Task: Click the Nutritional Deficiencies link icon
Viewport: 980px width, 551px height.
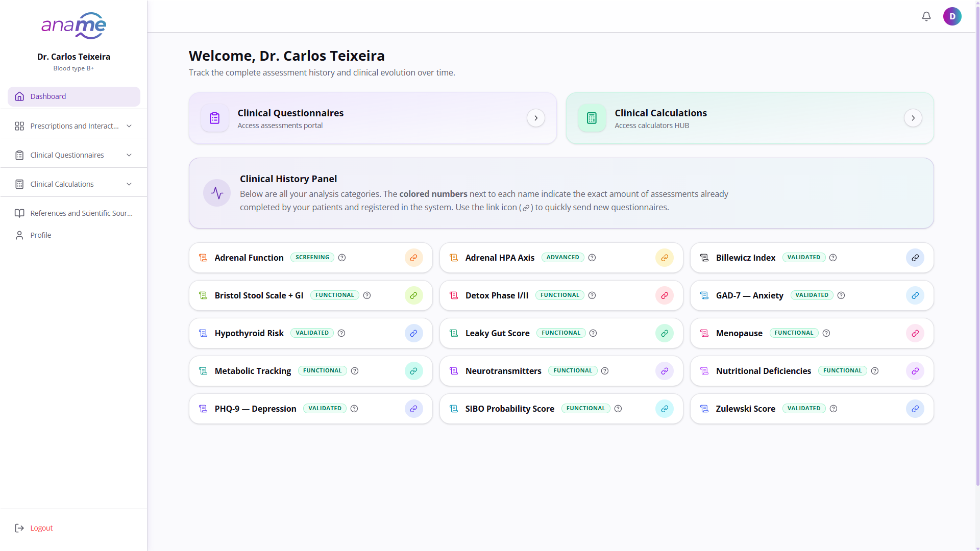Action: point(915,371)
